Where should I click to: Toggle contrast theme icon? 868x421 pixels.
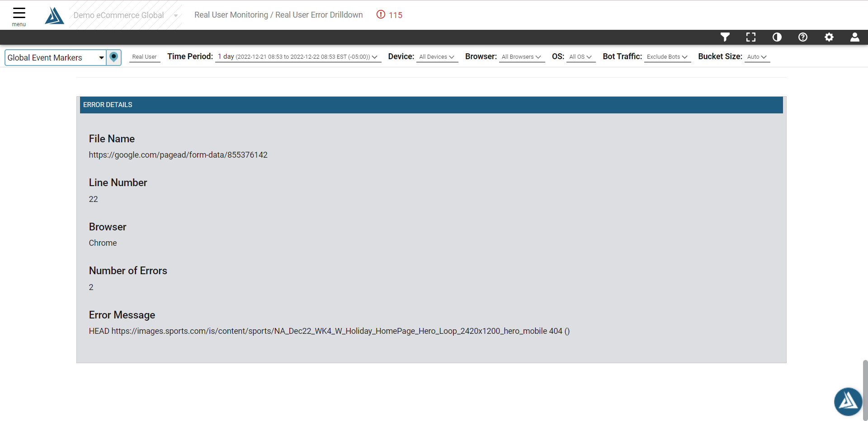point(777,37)
